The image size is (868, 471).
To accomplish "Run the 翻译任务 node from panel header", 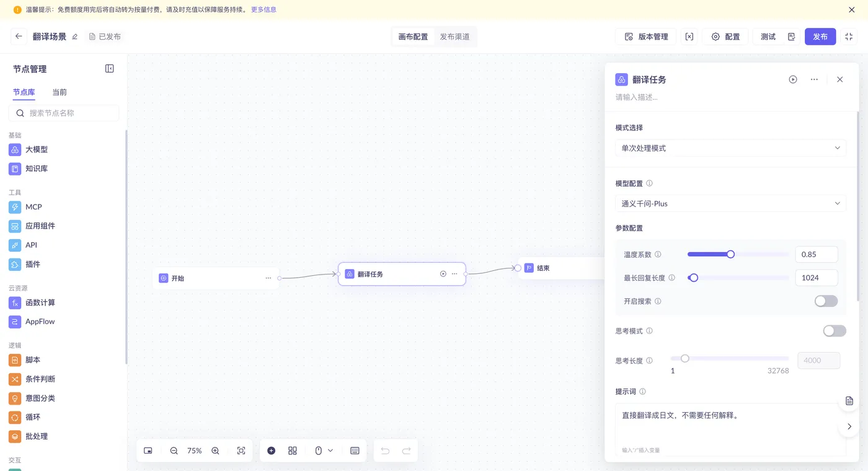I will click(x=793, y=79).
